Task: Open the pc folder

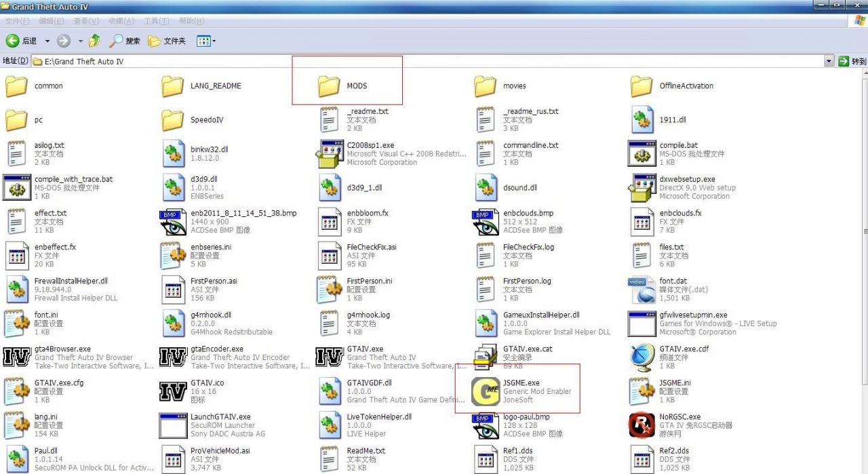Action: click(x=16, y=120)
